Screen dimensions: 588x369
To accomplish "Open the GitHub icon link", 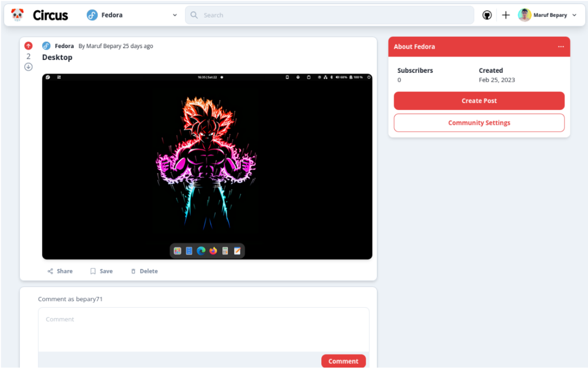I will 487,15.
